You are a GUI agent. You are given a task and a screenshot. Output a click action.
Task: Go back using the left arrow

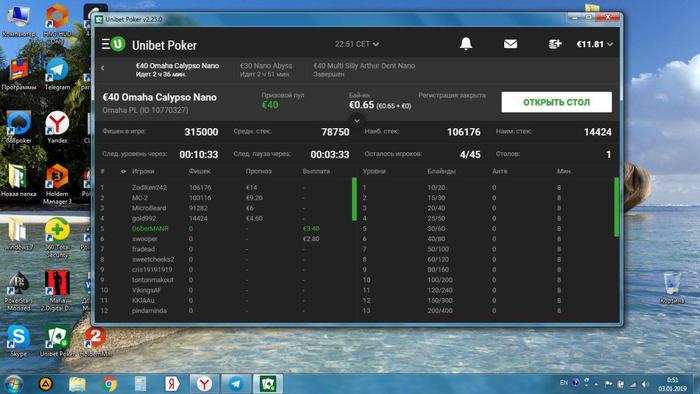[103, 68]
